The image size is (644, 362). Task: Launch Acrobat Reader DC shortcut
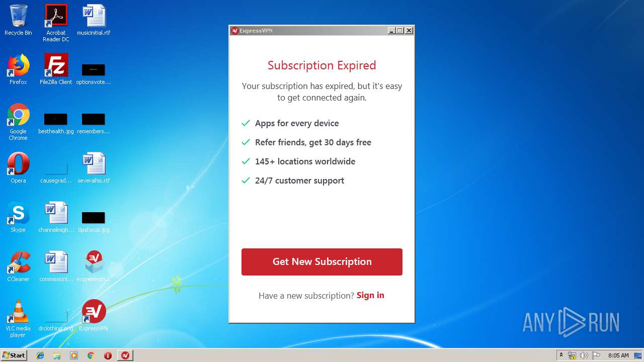coord(56,23)
